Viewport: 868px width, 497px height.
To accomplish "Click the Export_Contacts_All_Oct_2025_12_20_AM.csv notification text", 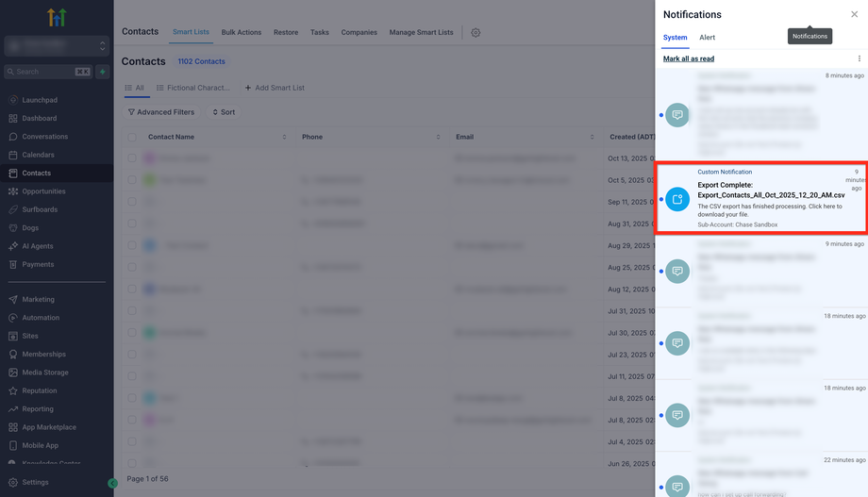I will point(771,195).
